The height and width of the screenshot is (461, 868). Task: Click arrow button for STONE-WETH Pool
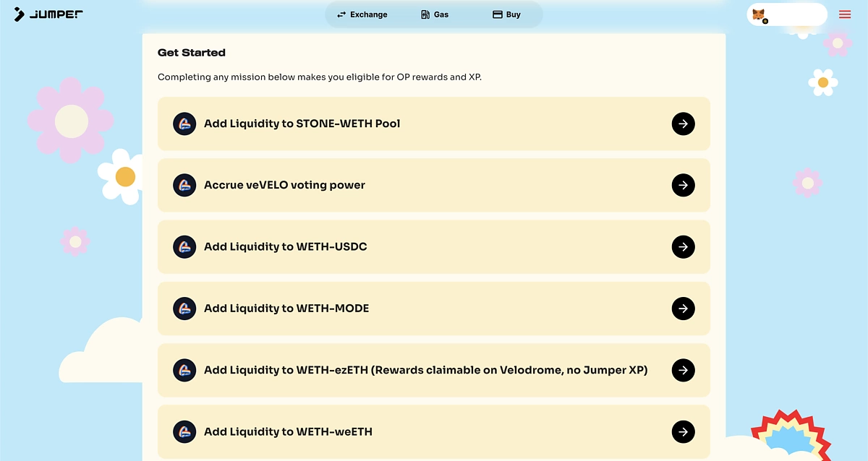point(684,124)
